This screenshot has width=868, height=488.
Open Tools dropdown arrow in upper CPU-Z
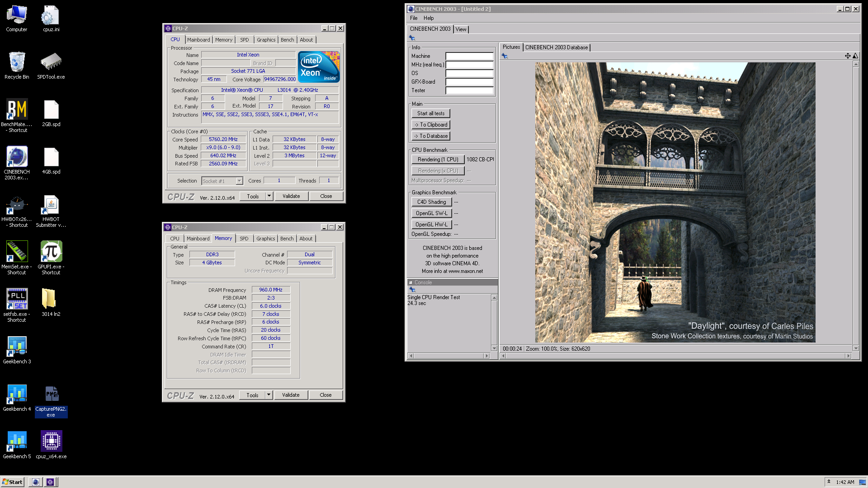click(x=269, y=196)
